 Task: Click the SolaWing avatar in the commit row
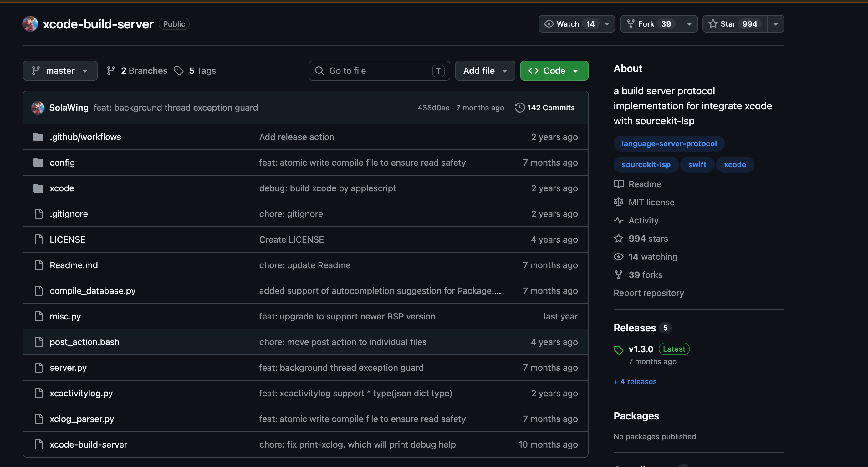point(38,108)
